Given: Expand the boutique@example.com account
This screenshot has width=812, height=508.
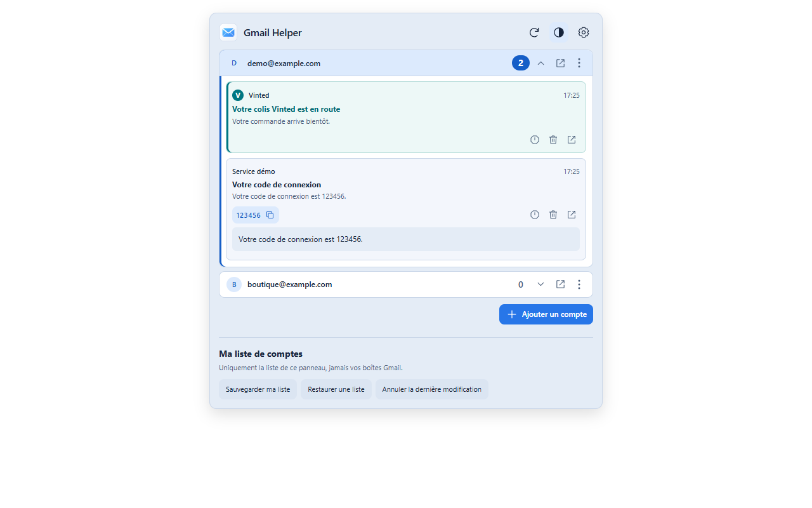Looking at the screenshot, I should 541,284.
